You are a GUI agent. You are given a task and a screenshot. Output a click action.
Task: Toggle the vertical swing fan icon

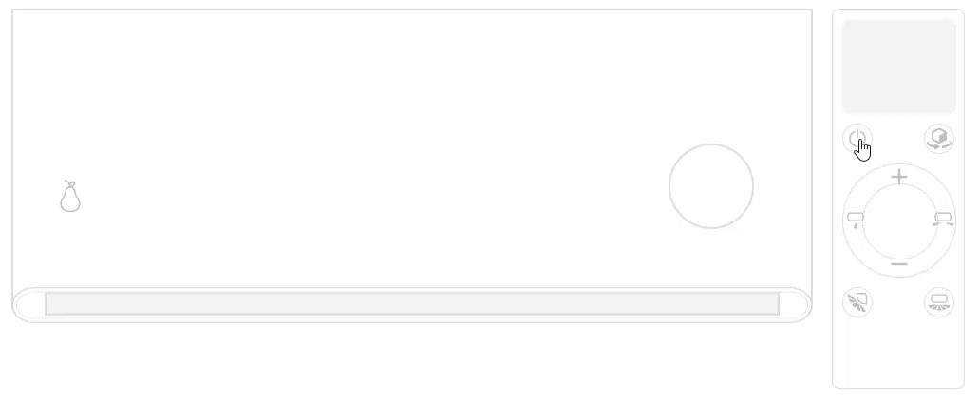pos(857,301)
